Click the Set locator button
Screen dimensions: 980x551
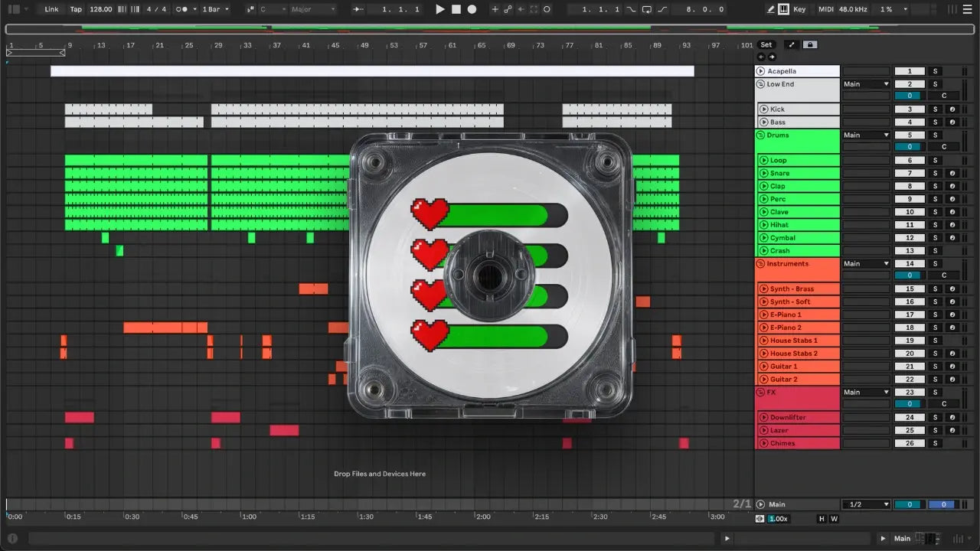point(766,44)
